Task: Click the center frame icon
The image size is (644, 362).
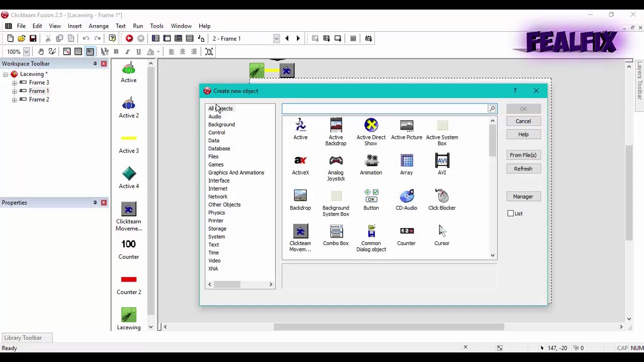Action: 209,51
